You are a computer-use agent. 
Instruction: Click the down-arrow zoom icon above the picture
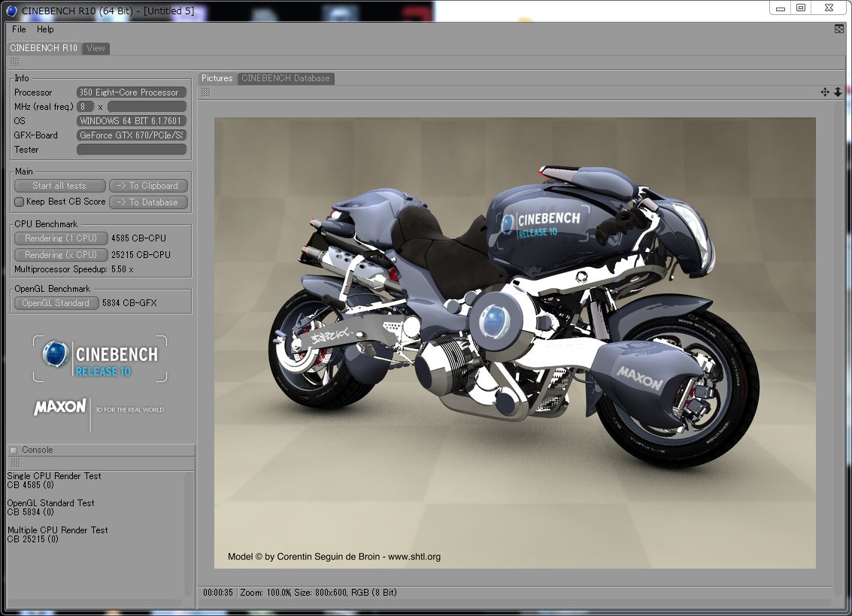tap(838, 92)
